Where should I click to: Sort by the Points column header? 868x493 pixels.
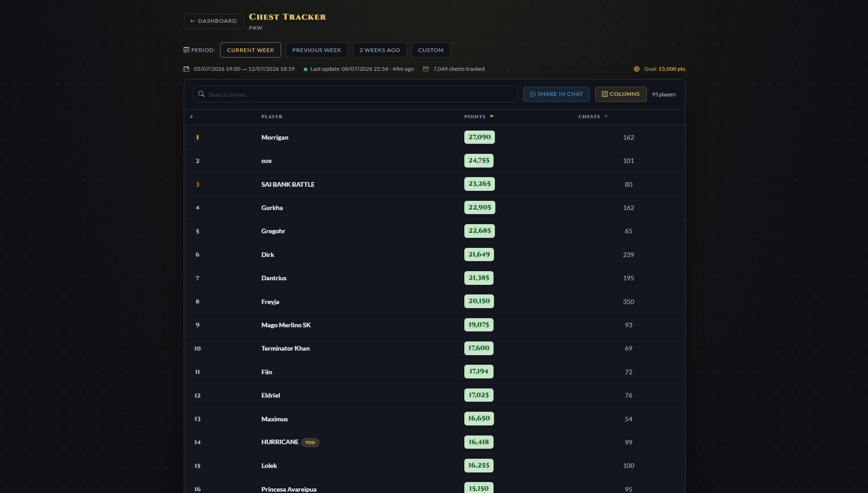(x=478, y=117)
